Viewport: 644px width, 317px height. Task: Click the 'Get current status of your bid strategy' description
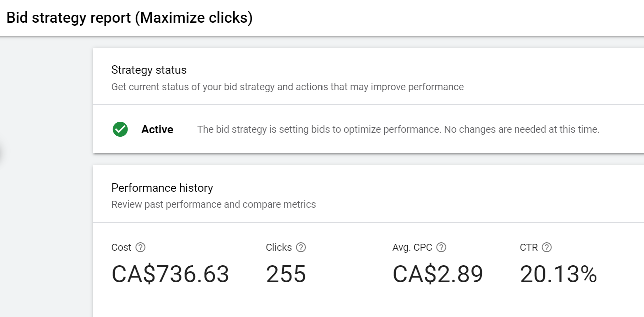point(287,87)
